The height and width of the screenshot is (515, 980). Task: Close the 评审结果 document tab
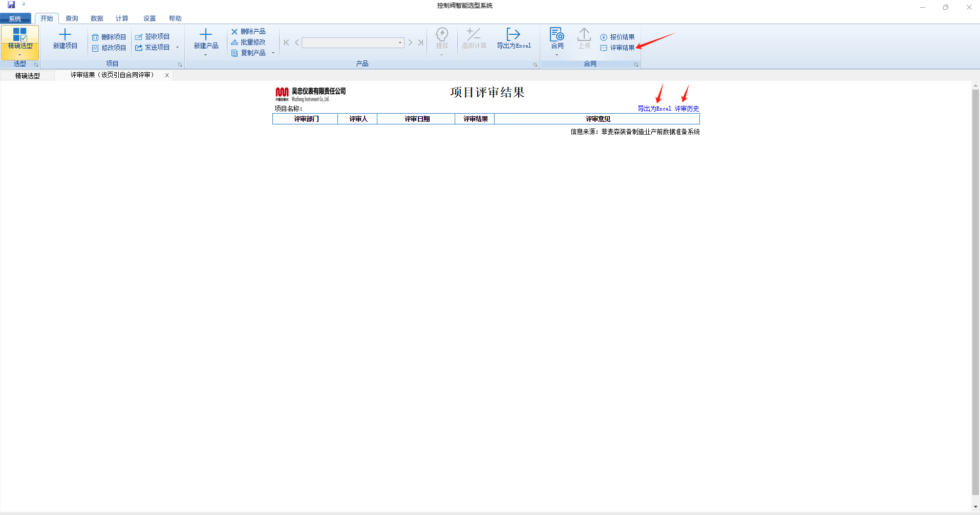pos(167,75)
